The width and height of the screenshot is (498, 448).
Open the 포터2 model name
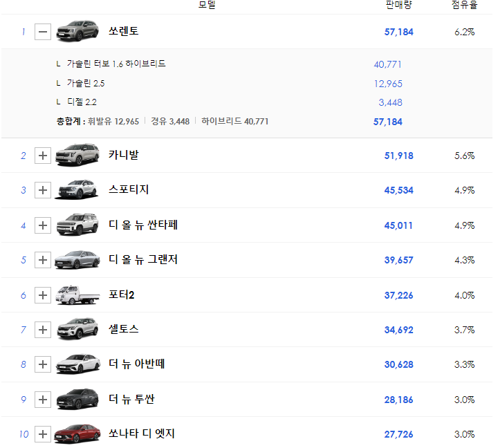pos(121,295)
